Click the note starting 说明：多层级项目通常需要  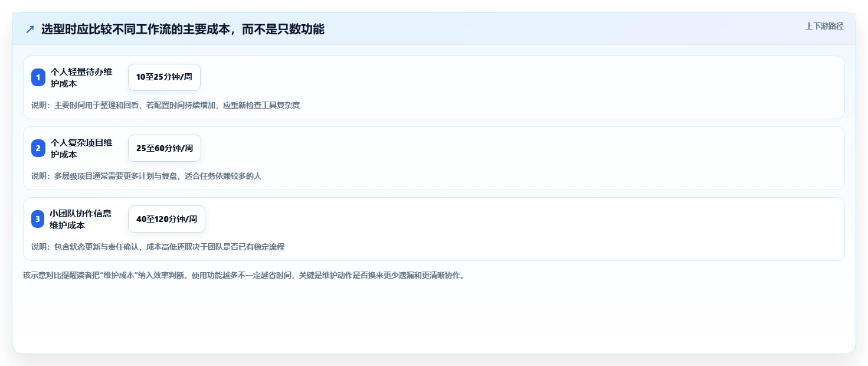pos(146,176)
